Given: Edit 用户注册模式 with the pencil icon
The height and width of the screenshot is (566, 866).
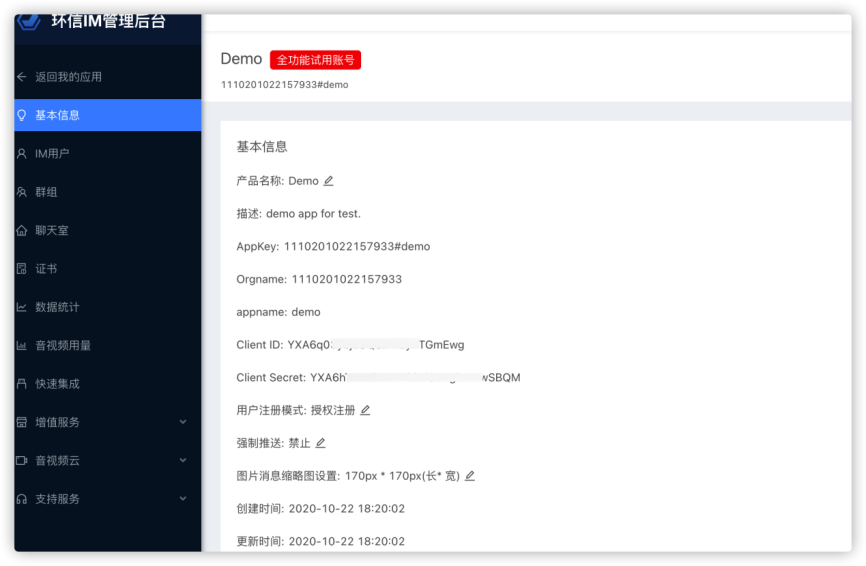Looking at the screenshot, I should point(365,410).
